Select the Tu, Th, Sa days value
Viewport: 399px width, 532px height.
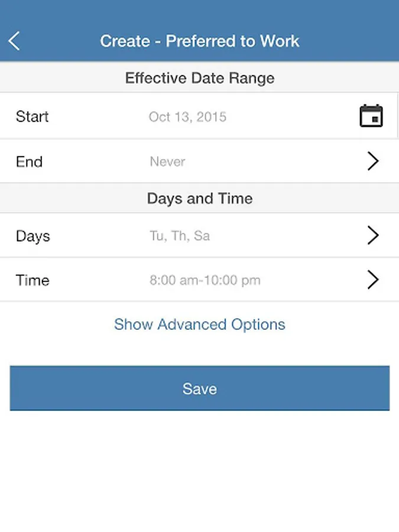coord(180,235)
